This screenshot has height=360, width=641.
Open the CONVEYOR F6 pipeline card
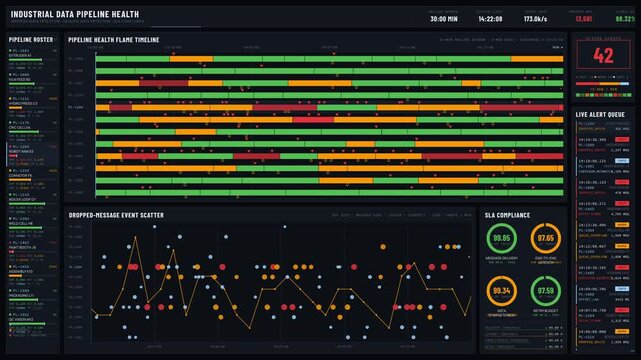(x=32, y=180)
